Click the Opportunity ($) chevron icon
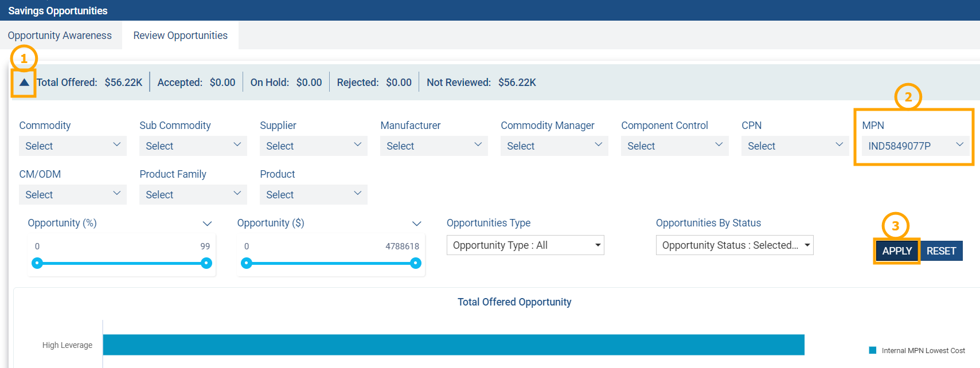 [416, 224]
